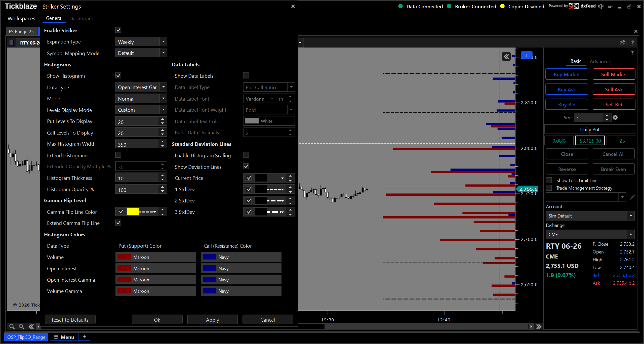Switch to the Advanced tab in trade panel

pos(600,62)
